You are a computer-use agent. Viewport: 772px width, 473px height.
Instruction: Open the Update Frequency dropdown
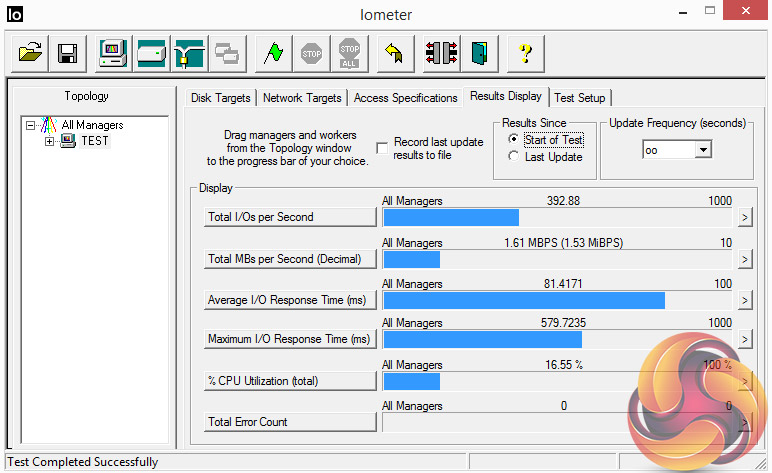pos(703,150)
